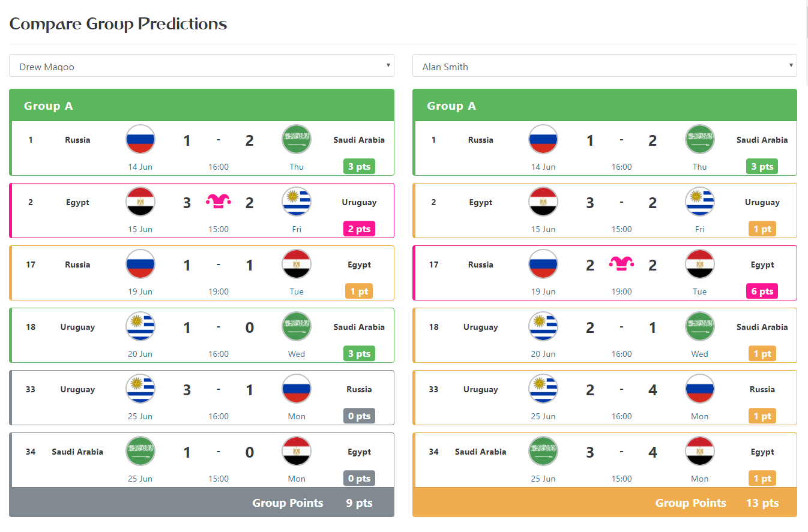
Task: Click Russia flag in Drew's match 1
Action: 140,140
